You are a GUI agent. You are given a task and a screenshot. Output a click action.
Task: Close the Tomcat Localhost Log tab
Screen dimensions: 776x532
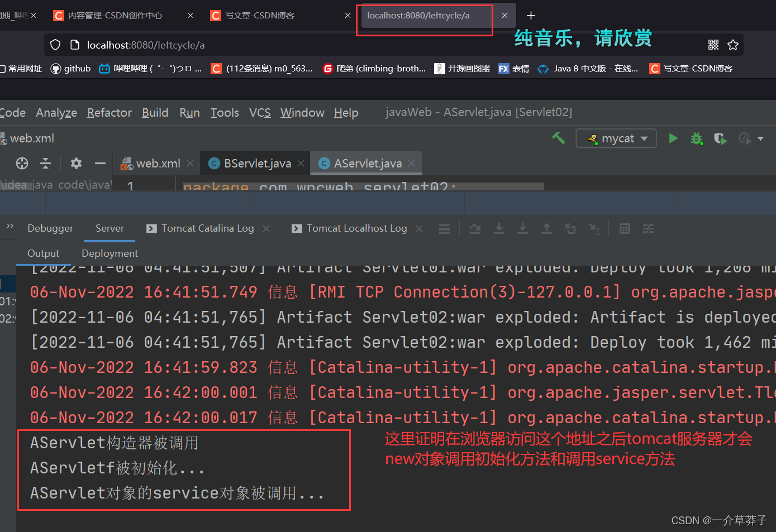pos(419,228)
